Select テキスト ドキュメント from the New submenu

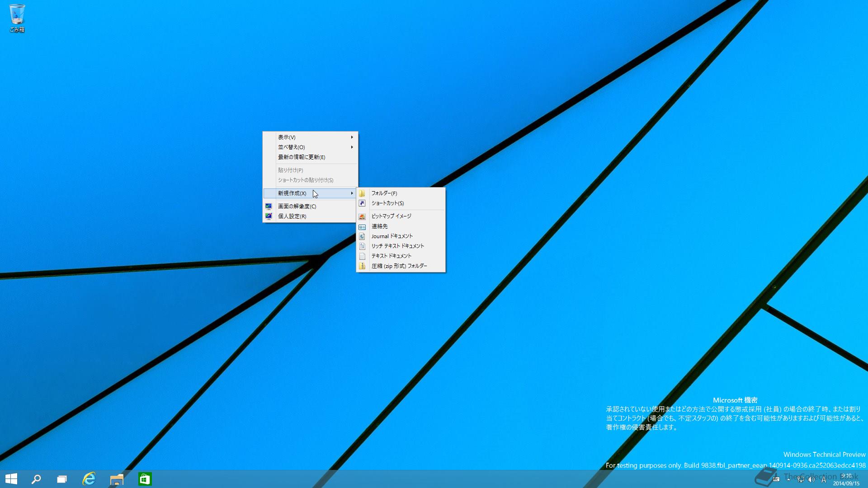click(391, 256)
